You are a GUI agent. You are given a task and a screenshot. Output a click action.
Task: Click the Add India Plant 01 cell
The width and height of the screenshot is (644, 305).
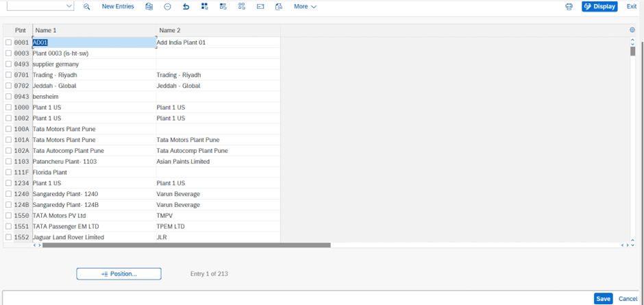pos(219,42)
